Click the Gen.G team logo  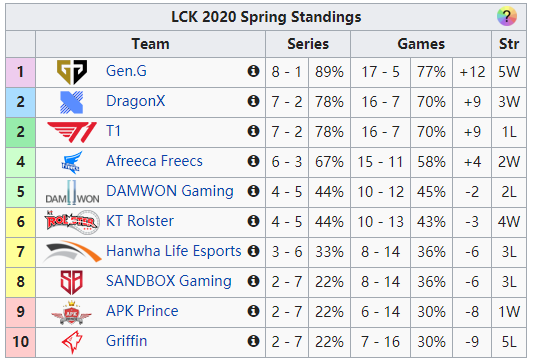click(x=72, y=72)
